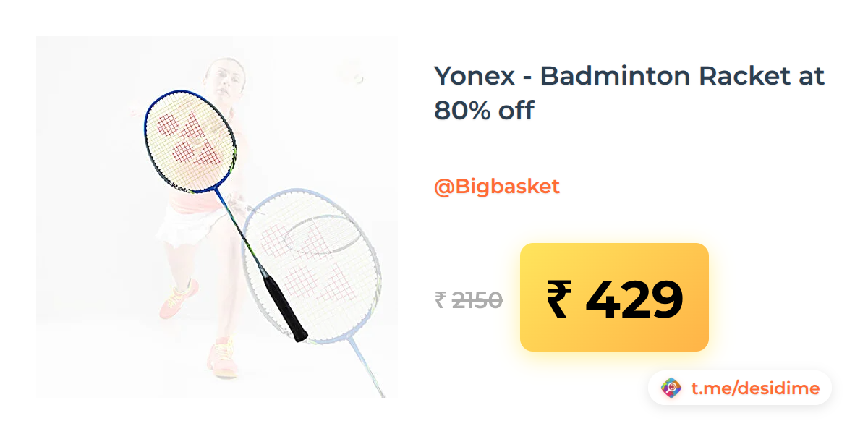Viewport: 868px width, 434px height.
Task: Click the struck-through ₹ 2150 original price
Action: [469, 299]
